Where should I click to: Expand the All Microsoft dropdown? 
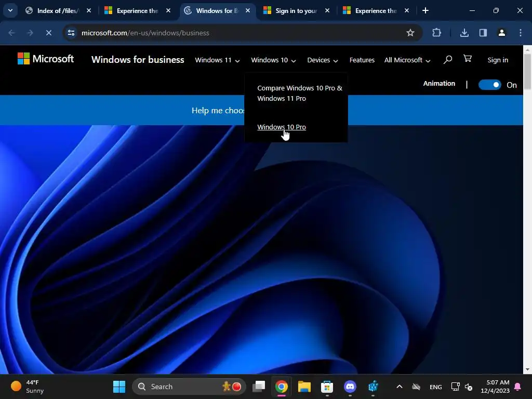coord(407,60)
